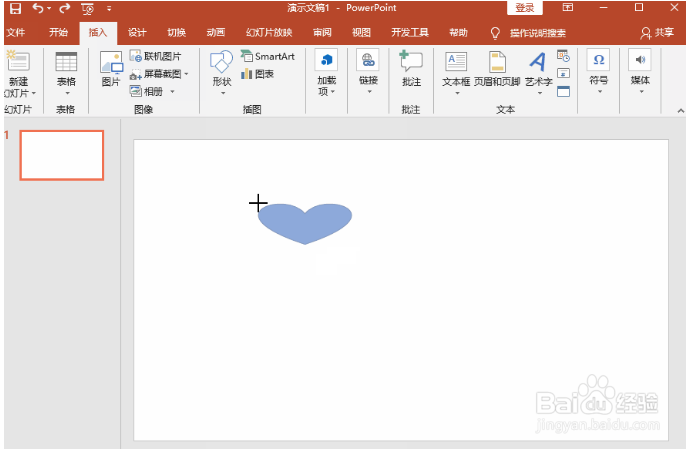Open the 符号 symbol menu

click(599, 71)
